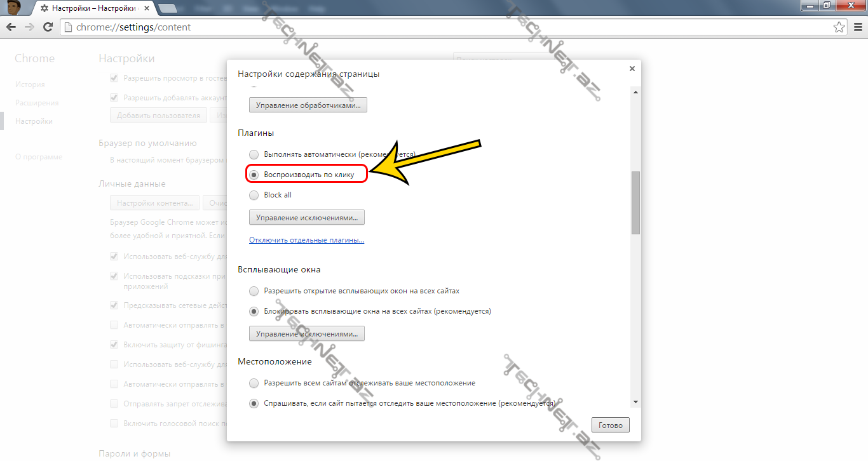The image size is (868, 461).
Task: Allow pop-ups on all sites radio button
Action: [x=254, y=291]
